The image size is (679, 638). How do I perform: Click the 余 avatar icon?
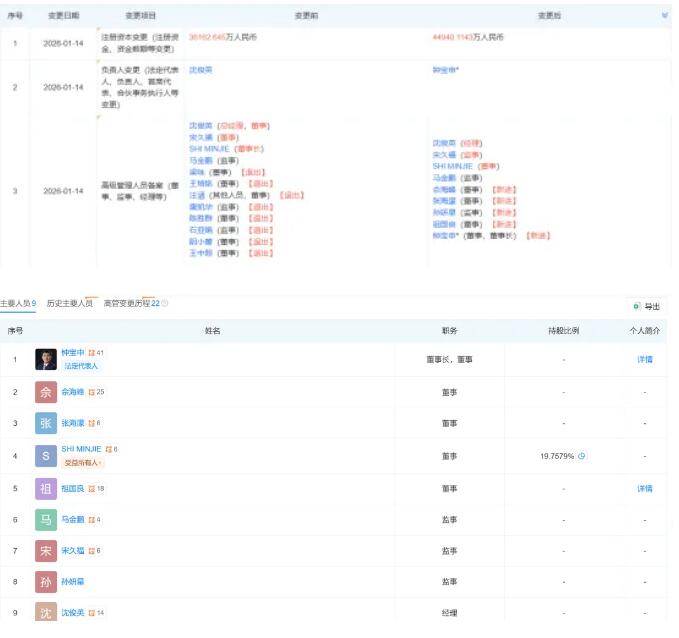(46, 392)
